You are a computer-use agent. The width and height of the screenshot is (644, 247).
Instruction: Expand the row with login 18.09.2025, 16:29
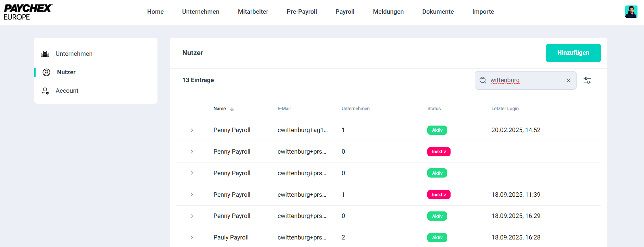[192, 216]
